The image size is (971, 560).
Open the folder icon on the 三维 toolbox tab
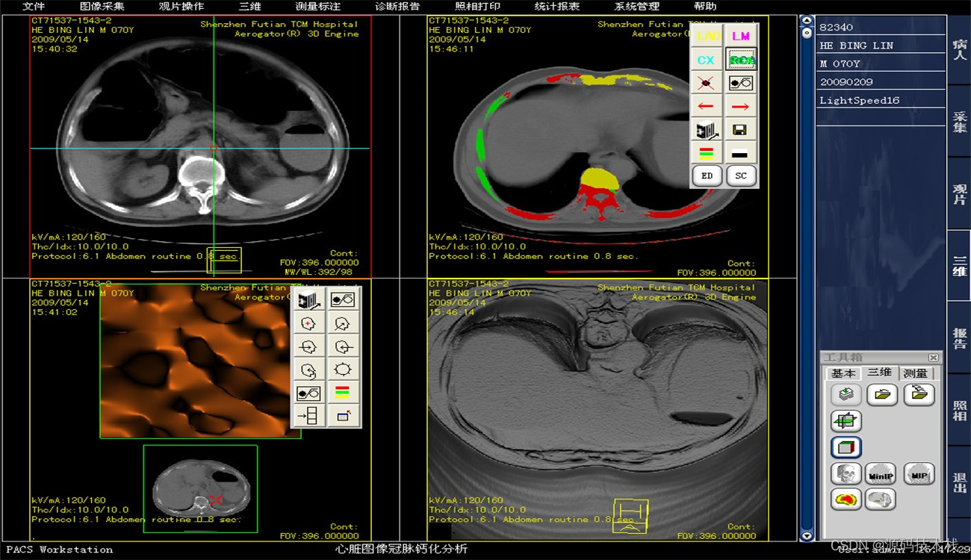(881, 394)
